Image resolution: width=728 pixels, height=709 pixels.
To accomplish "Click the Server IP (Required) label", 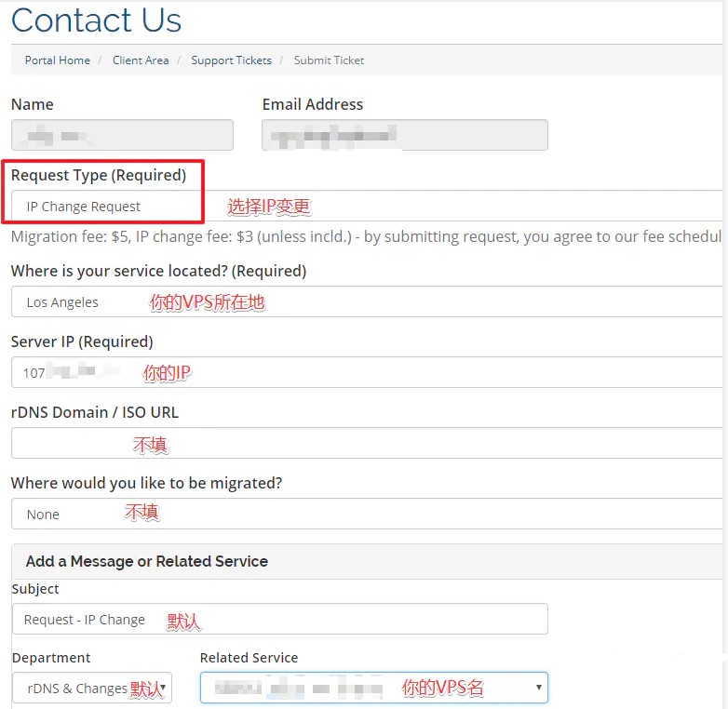I will pos(82,341).
